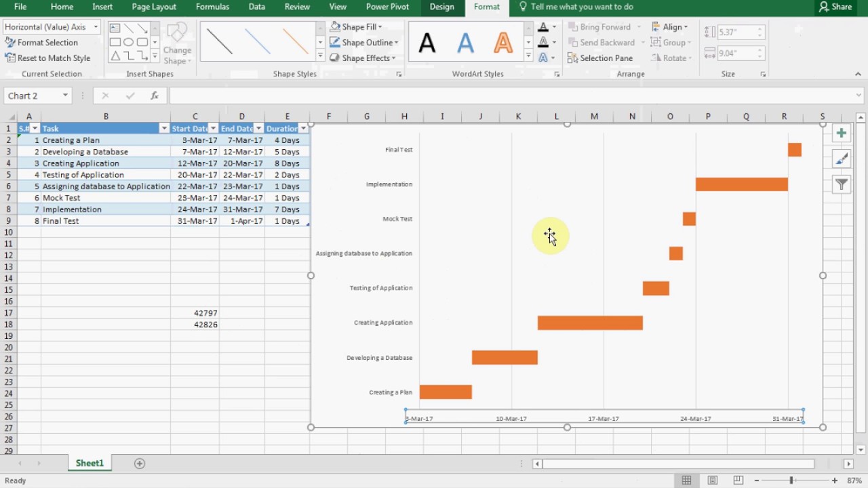Switch to Page Layout view in status bar
Image resolution: width=868 pixels, height=488 pixels.
pos(713,481)
